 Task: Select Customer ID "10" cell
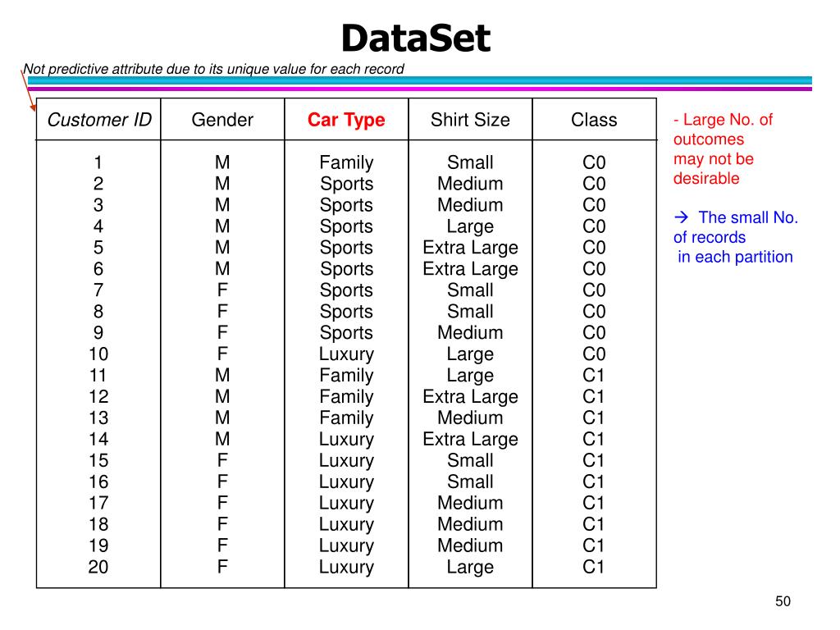(x=98, y=354)
